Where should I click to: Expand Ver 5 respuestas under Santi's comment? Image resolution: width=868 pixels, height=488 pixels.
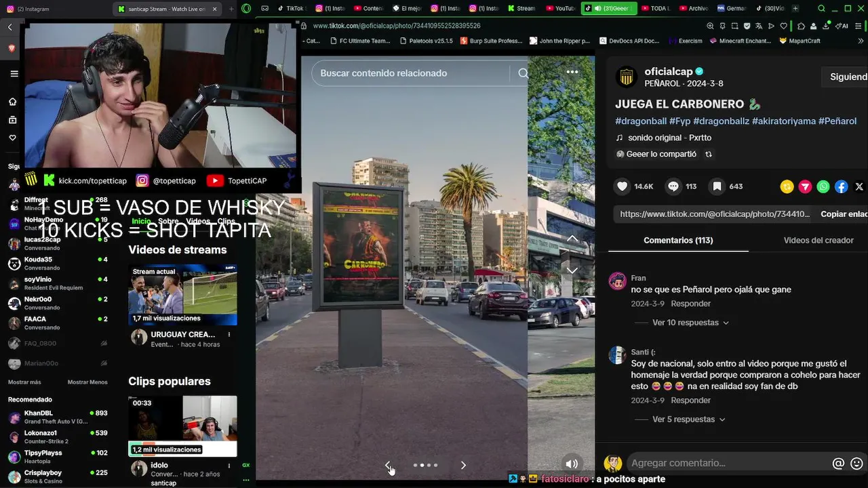tap(688, 420)
